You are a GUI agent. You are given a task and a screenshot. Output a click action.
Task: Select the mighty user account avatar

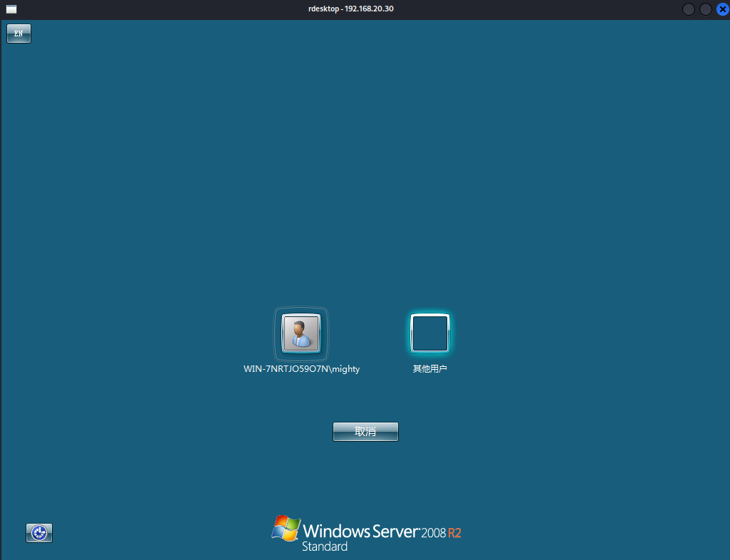click(301, 333)
